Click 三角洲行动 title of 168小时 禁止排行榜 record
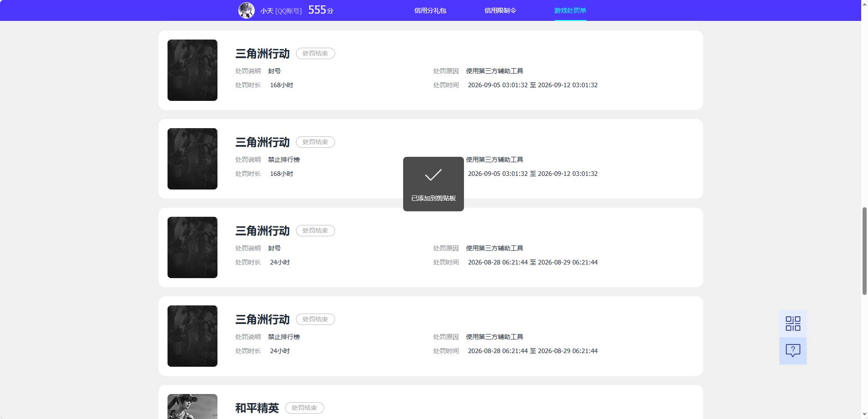The width and height of the screenshot is (868, 419). [x=262, y=142]
